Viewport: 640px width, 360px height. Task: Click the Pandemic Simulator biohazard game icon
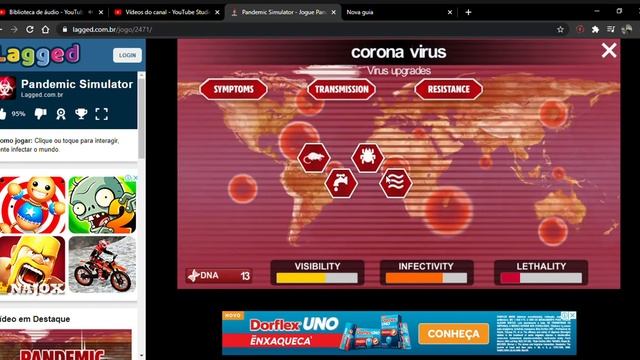tap(7, 87)
